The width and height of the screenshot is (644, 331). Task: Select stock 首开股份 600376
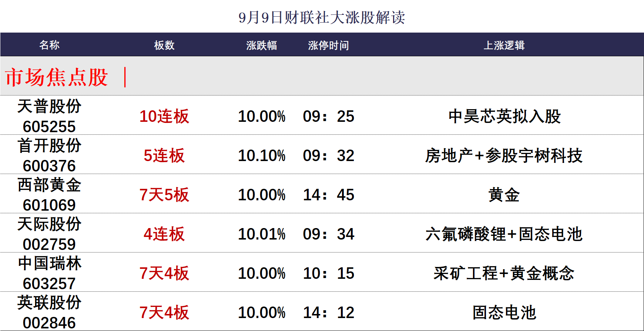[49, 155]
